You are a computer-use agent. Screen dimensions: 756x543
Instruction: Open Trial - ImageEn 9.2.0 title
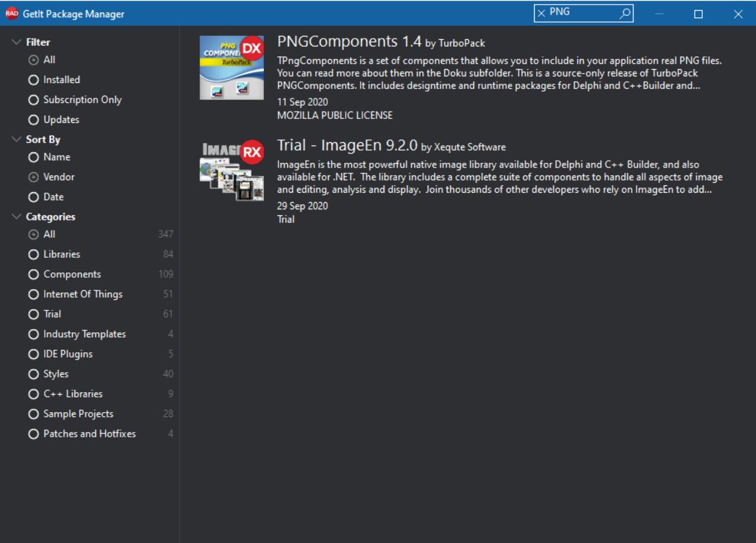[x=347, y=145]
